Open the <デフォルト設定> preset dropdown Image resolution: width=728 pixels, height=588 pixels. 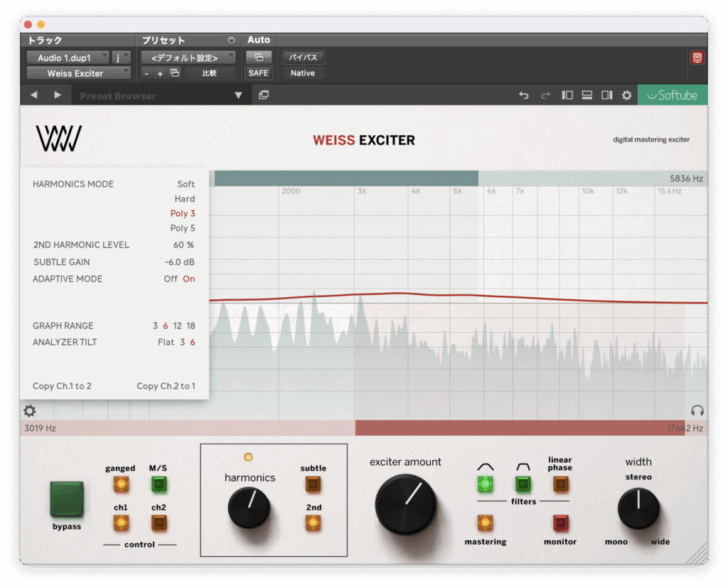(x=188, y=58)
